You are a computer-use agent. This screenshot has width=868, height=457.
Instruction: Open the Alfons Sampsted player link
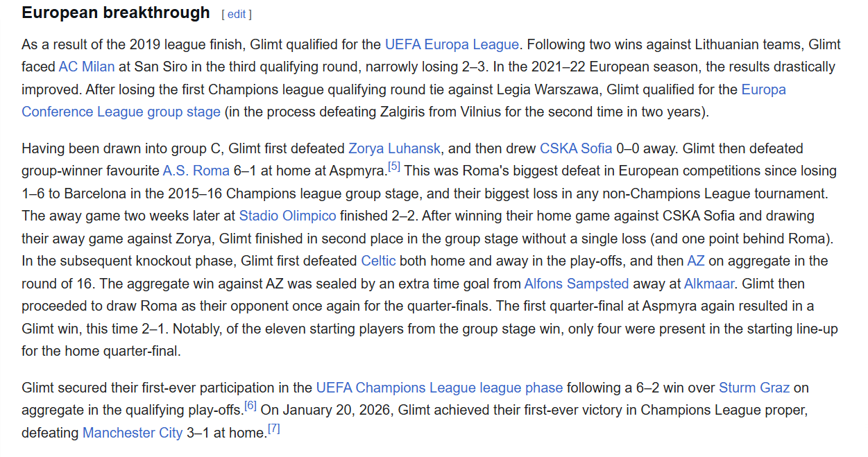click(x=576, y=284)
